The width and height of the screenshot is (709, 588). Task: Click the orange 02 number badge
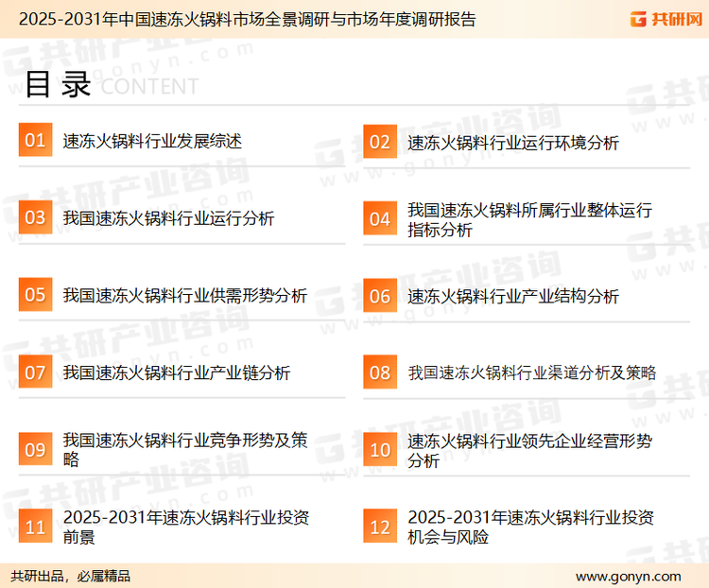click(380, 142)
